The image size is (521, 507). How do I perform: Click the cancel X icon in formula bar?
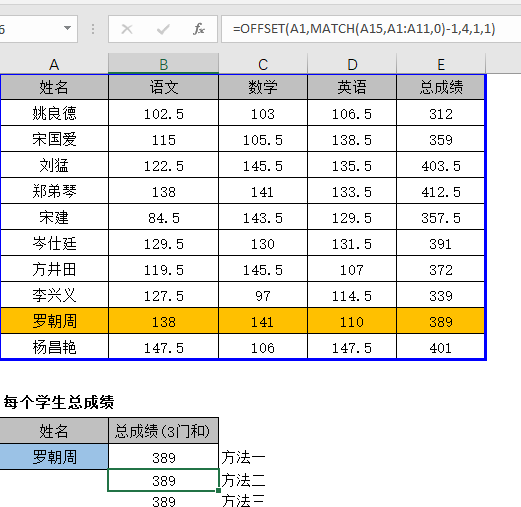coord(127,29)
